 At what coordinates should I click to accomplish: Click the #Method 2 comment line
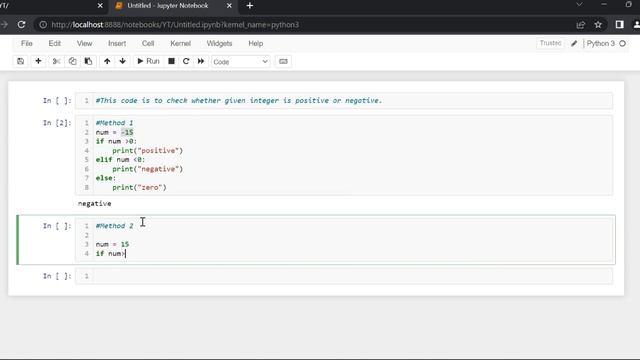coord(114,226)
